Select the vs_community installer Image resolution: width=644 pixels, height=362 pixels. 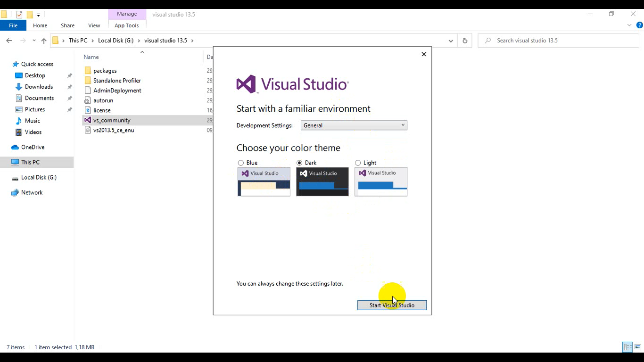click(x=112, y=120)
